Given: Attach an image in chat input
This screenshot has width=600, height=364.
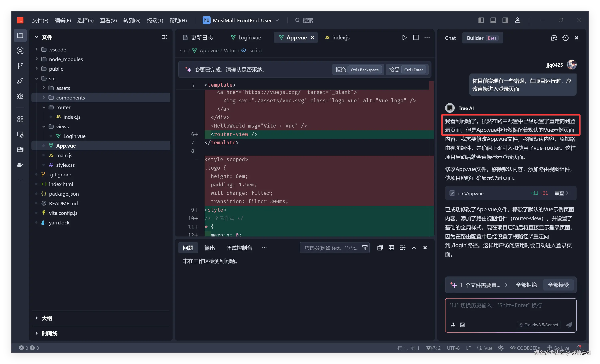Looking at the screenshot, I should (x=462, y=325).
